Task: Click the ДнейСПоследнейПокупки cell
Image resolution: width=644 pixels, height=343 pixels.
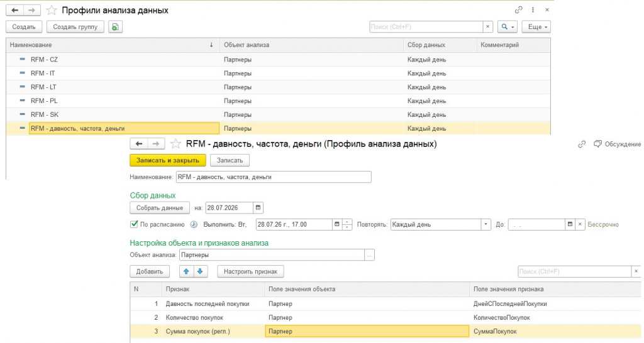Action: (x=555, y=304)
